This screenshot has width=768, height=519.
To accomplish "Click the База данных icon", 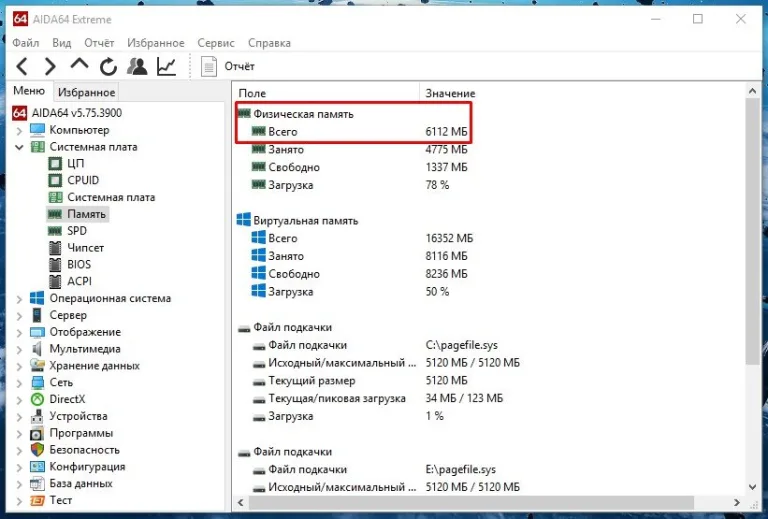I will 37,484.
